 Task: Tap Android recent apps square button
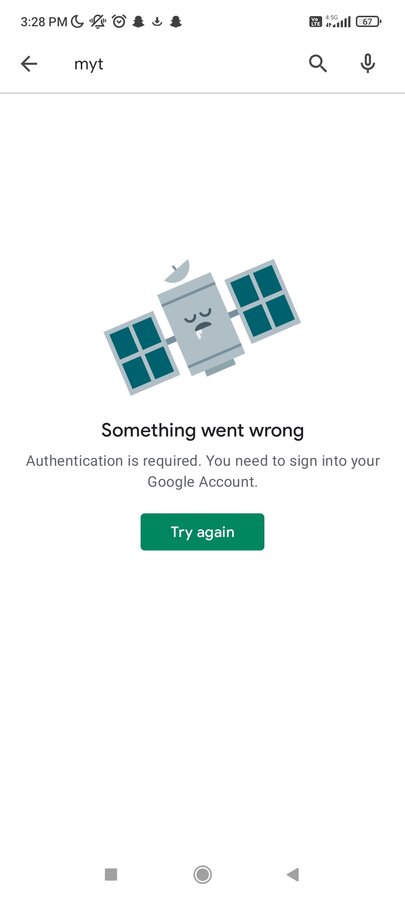(x=111, y=874)
